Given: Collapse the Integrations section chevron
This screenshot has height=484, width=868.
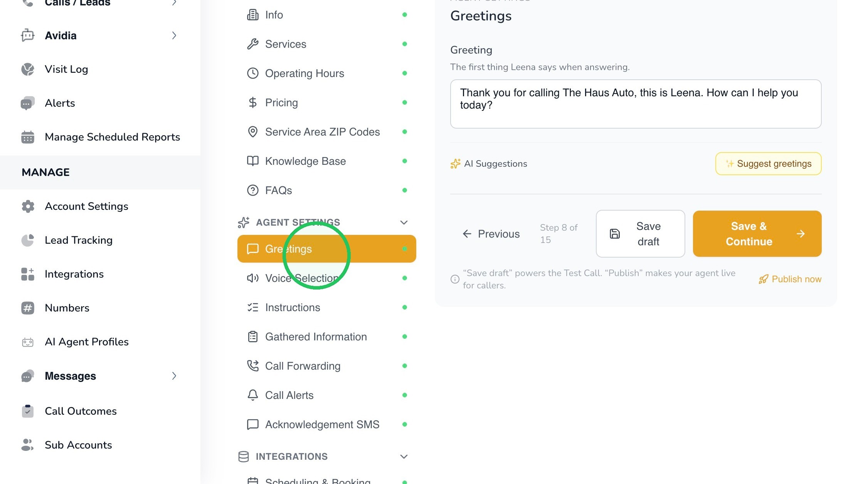Looking at the screenshot, I should pyautogui.click(x=404, y=457).
